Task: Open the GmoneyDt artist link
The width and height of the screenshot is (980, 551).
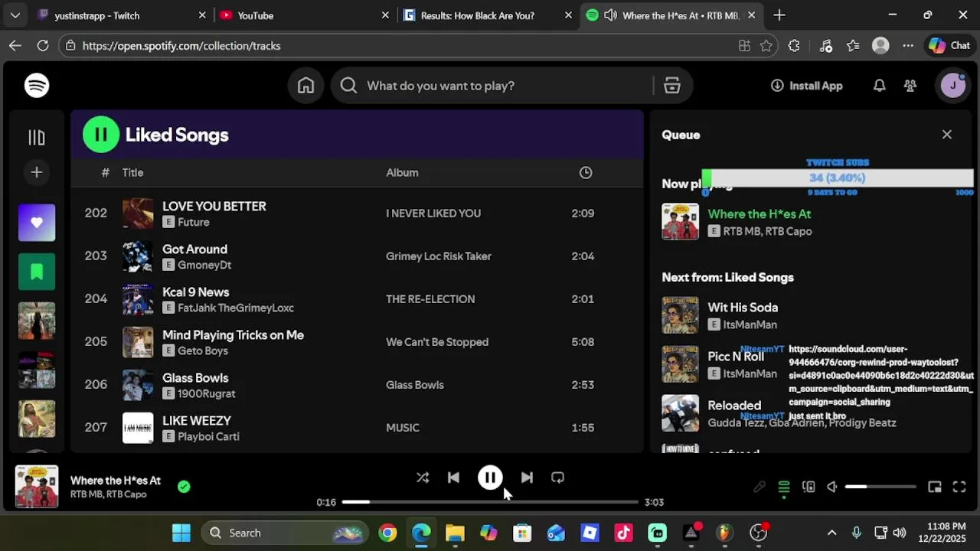Action: point(204,266)
